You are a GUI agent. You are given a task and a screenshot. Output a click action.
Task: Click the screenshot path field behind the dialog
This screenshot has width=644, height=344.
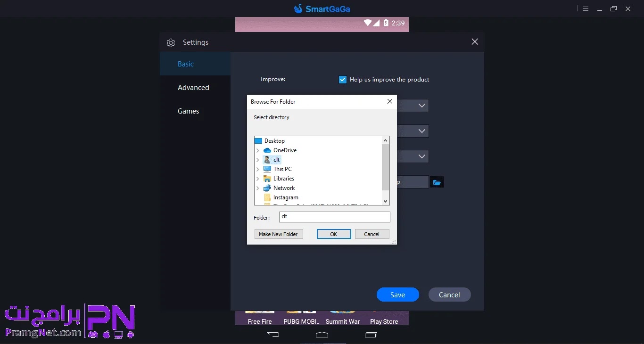413,182
